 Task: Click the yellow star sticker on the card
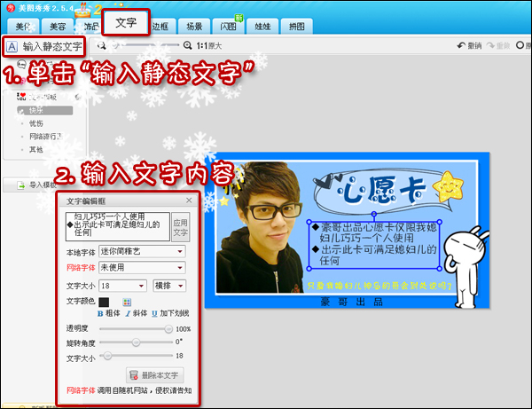[448, 186]
